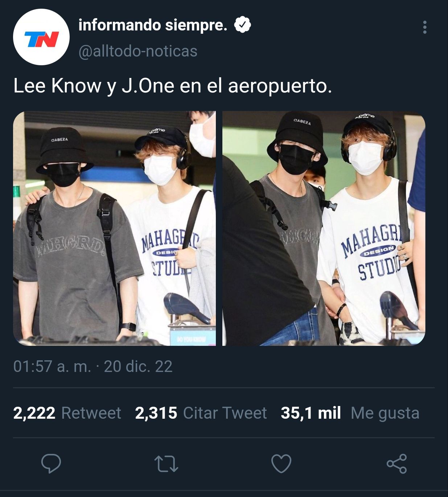
Task: Click the Citar Tweet label text
Action: [225, 413]
